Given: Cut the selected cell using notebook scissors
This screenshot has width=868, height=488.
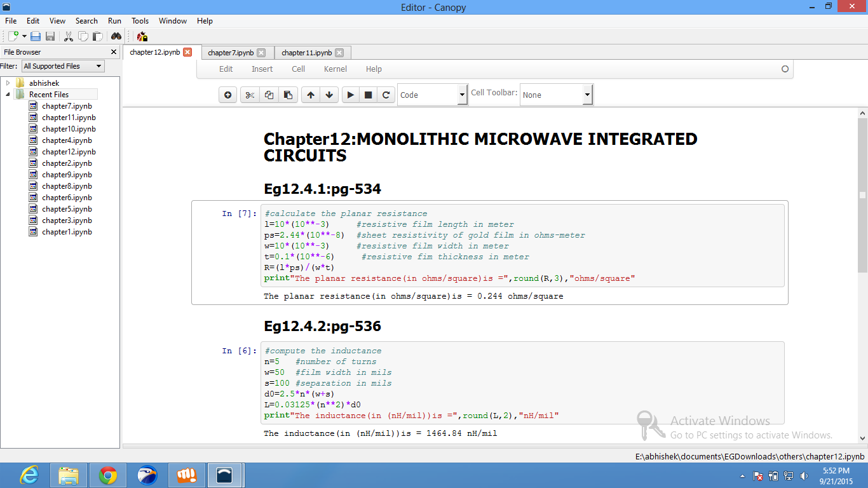Looking at the screenshot, I should click(250, 95).
